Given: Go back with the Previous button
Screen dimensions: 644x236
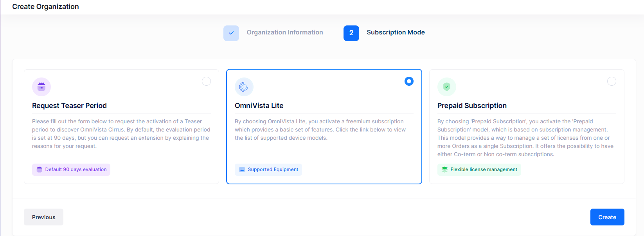Looking at the screenshot, I should 43,217.
